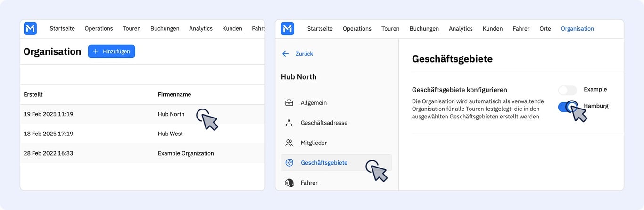This screenshot has width=644, height=210.
Task: Open the Allgemein sidebar section
Action: (336, 103)
